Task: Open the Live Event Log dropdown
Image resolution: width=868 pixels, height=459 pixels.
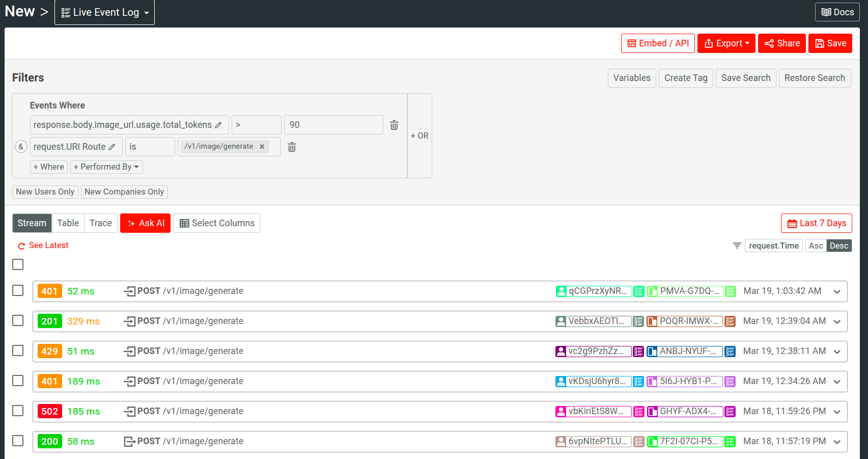Action: click(x=104, y=12)
